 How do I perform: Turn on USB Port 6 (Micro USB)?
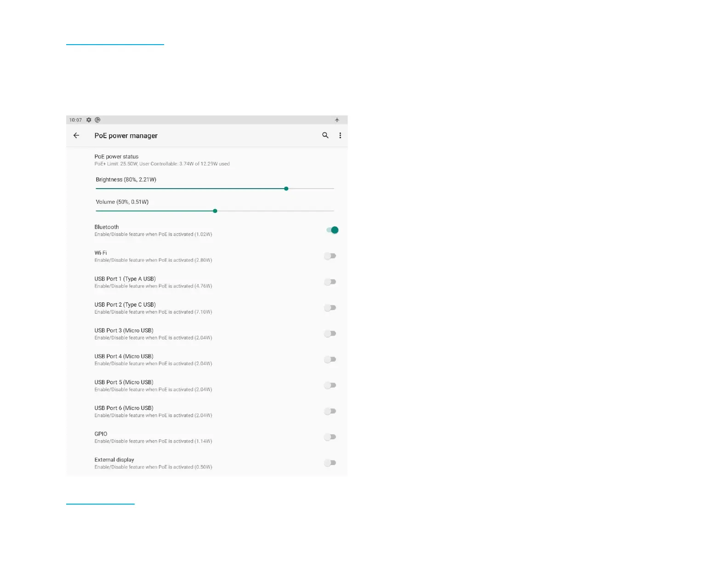tap(330, 411)
